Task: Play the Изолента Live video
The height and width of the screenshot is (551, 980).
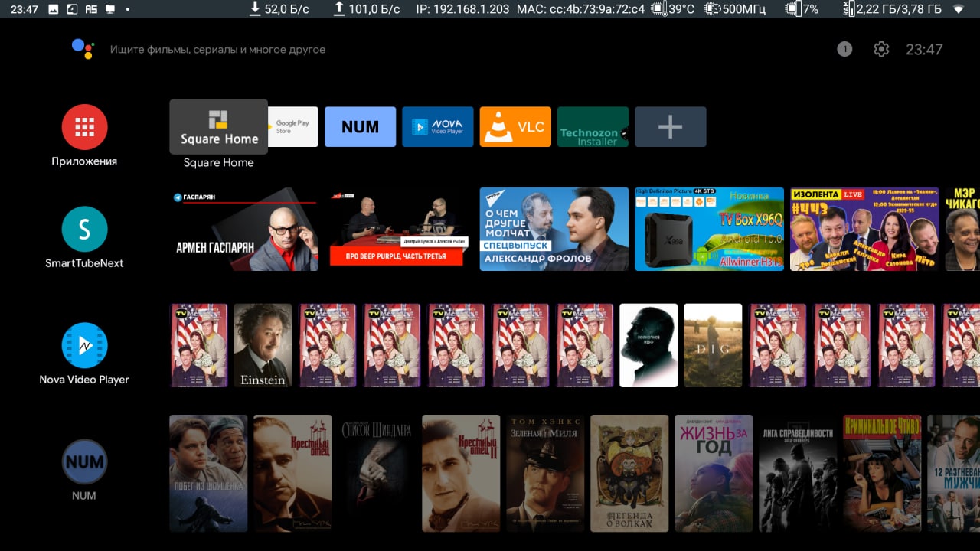Action: click(x=864, y=229)
